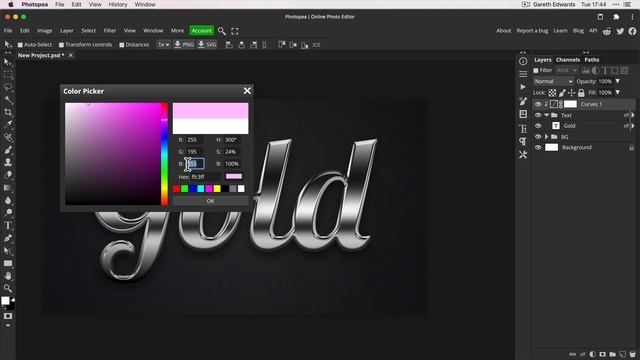Open the Properties panel icon

click(x=523, y=74)
